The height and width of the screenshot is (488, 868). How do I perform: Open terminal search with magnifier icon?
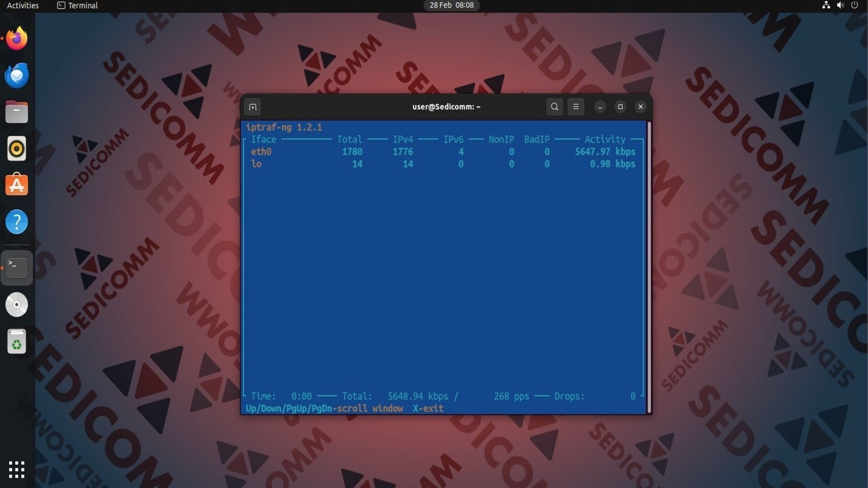coord(554,107)
